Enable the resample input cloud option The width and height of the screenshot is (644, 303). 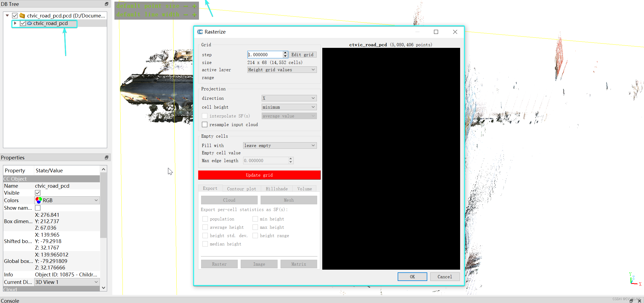click(x=205, y=124)
